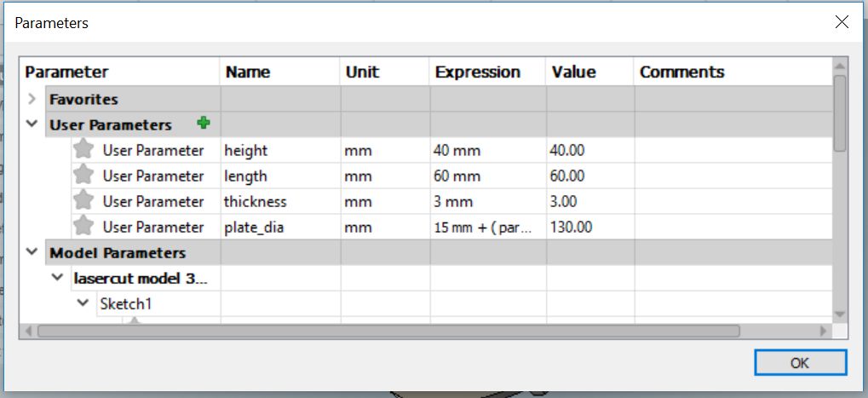Click the vertical scrollbar down arrow
This screenshot has width=868, height=398.
tap(840, 314)
